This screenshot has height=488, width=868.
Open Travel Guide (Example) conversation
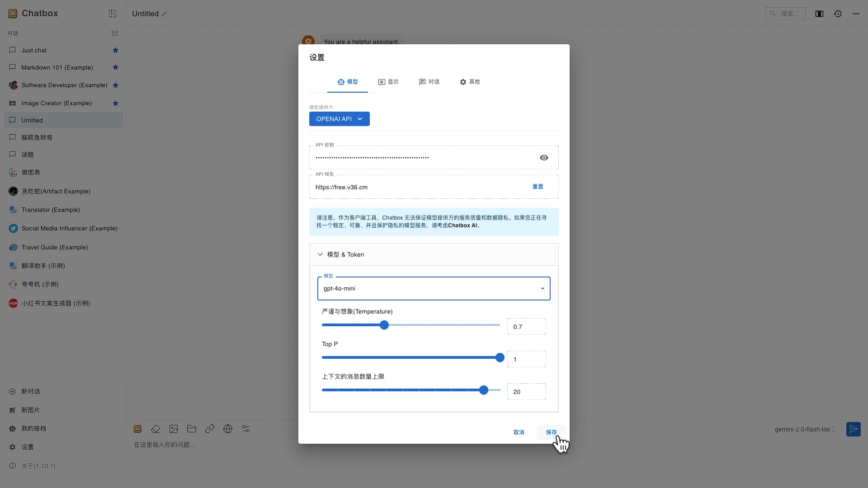pos(64,247)
